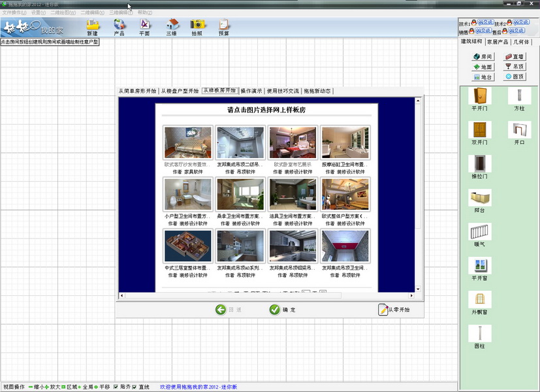Choose 中式三居室整体布置 thumbnail

tap(188, 246)
